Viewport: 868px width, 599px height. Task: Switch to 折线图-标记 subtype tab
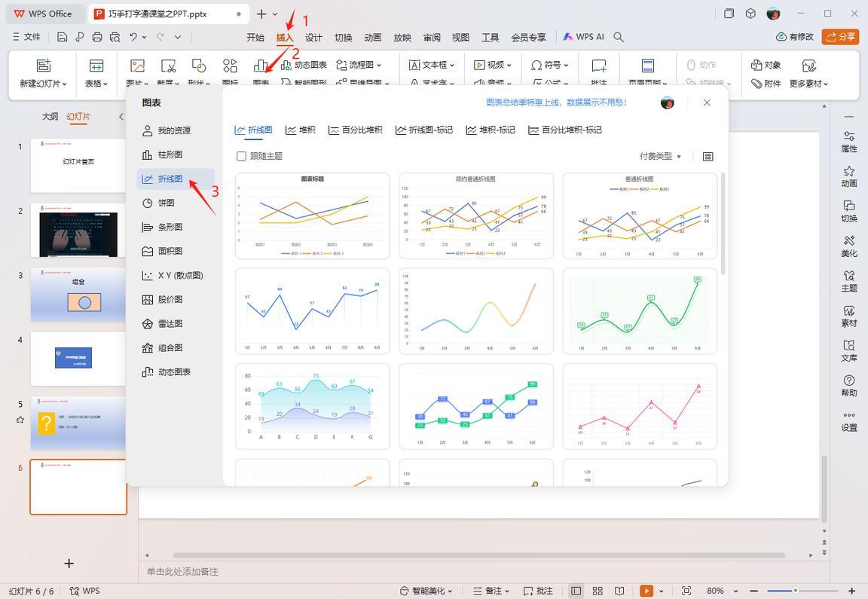point(424,130)
